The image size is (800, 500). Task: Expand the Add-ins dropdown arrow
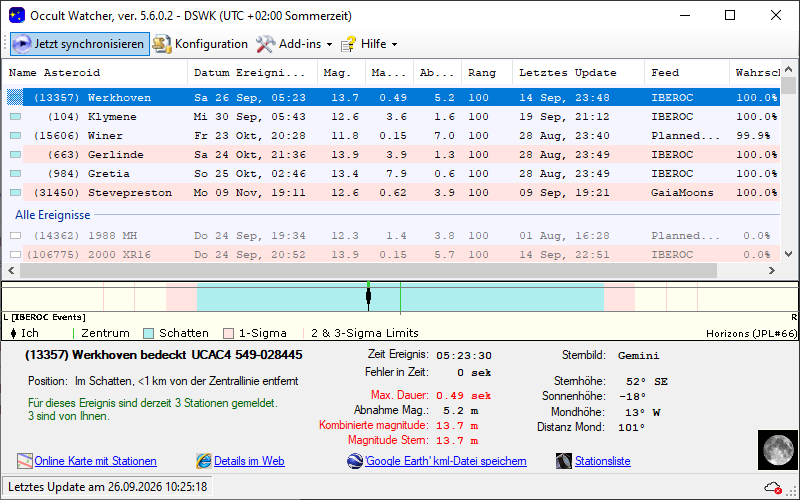point(329,44)
